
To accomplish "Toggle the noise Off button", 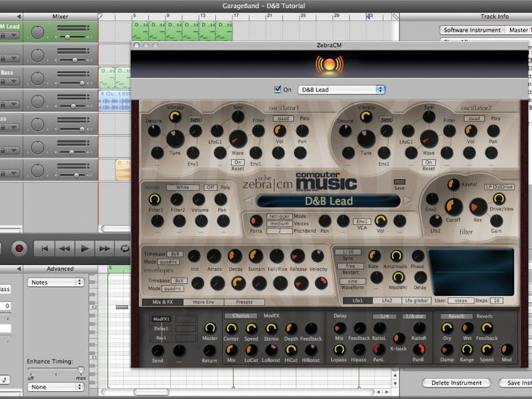I will point(210,187).
